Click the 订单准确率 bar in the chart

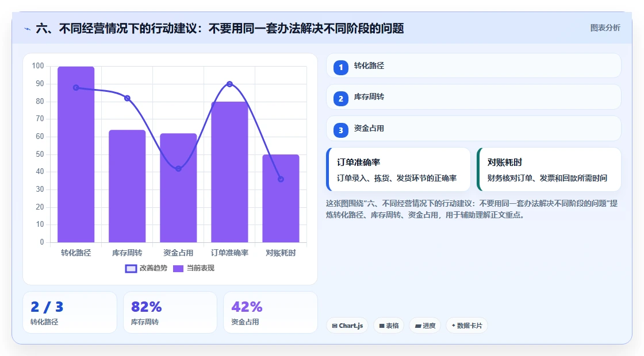pos(229,172)
